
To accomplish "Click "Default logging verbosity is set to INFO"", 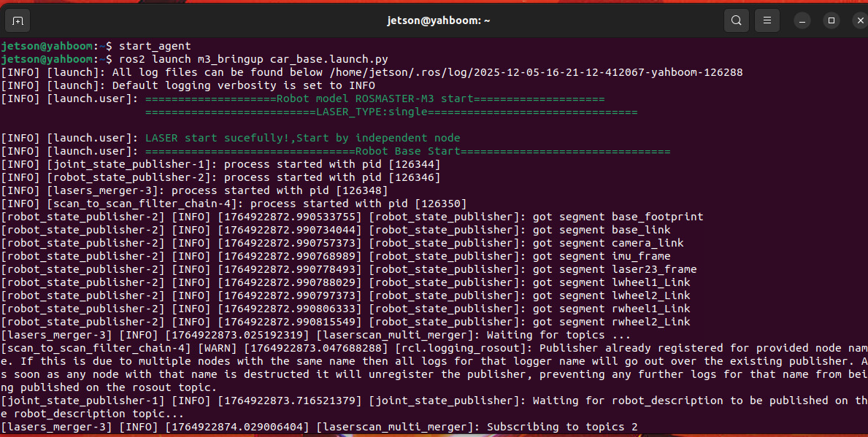I will pos(244,86).
